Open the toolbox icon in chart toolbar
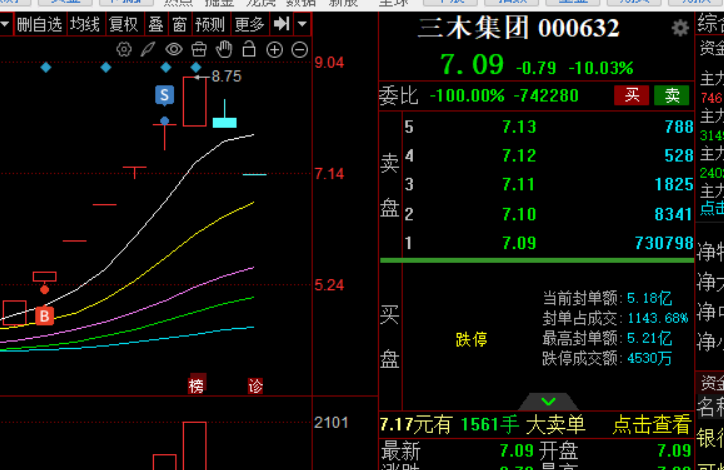This screenshot has width=724, height=470. (199, 49)
